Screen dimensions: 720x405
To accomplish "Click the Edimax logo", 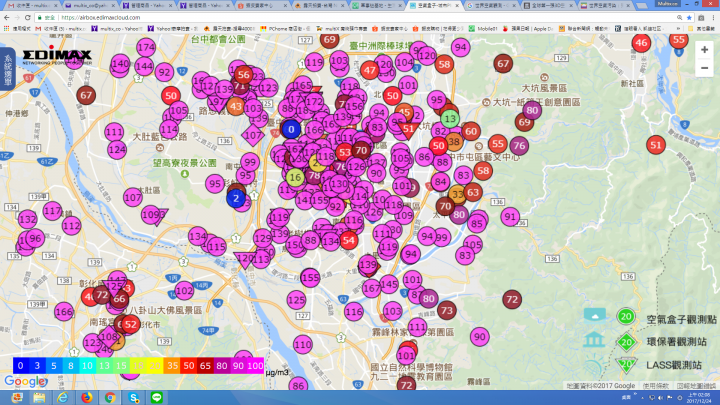I will click(x=57, y=56).
